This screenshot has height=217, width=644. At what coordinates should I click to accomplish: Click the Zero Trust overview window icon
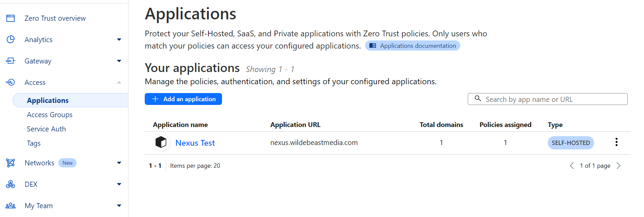click(11, 18)
